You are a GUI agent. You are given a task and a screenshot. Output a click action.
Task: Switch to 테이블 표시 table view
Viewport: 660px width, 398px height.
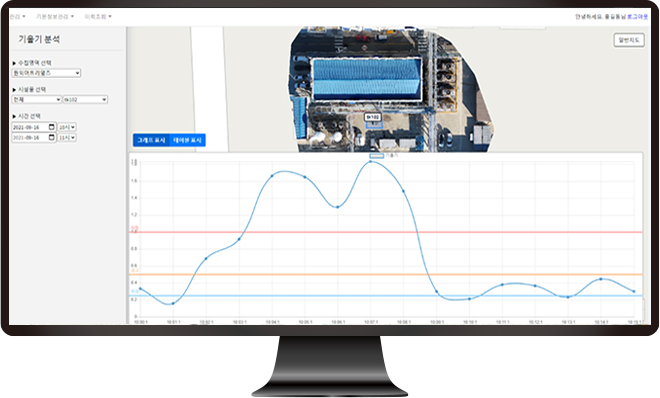tap(187, 140)
